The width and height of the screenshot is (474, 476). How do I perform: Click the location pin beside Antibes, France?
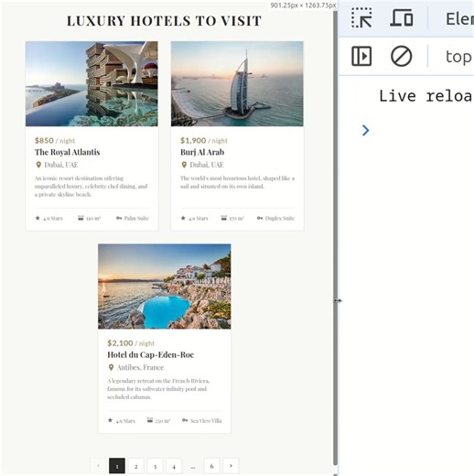pyautogui.click(x=111, y=367)
